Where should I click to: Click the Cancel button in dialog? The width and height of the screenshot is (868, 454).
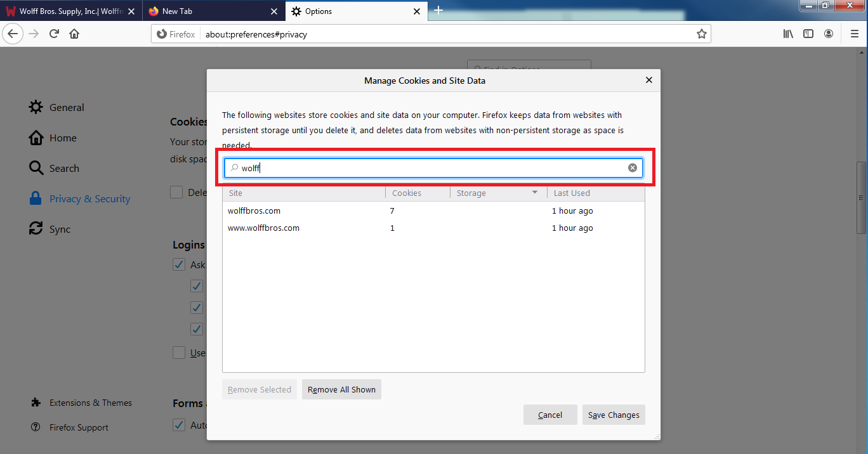pos(550,415)
